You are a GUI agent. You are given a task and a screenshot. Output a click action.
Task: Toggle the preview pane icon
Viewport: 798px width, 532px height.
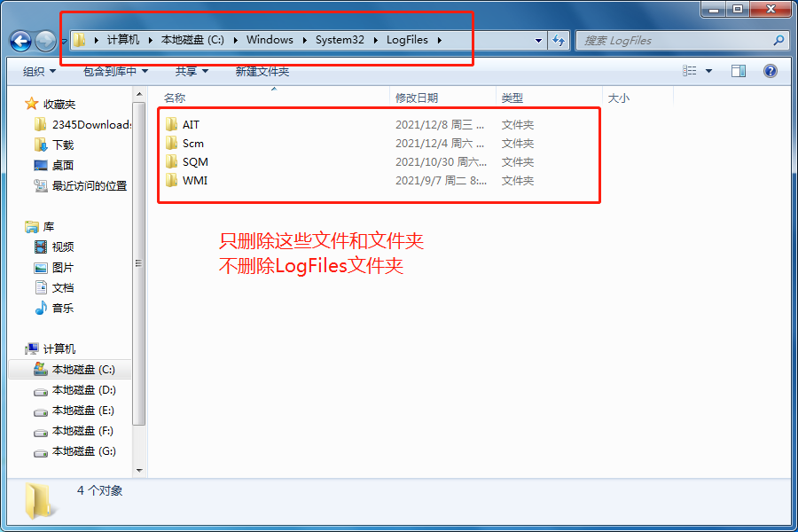739,71
